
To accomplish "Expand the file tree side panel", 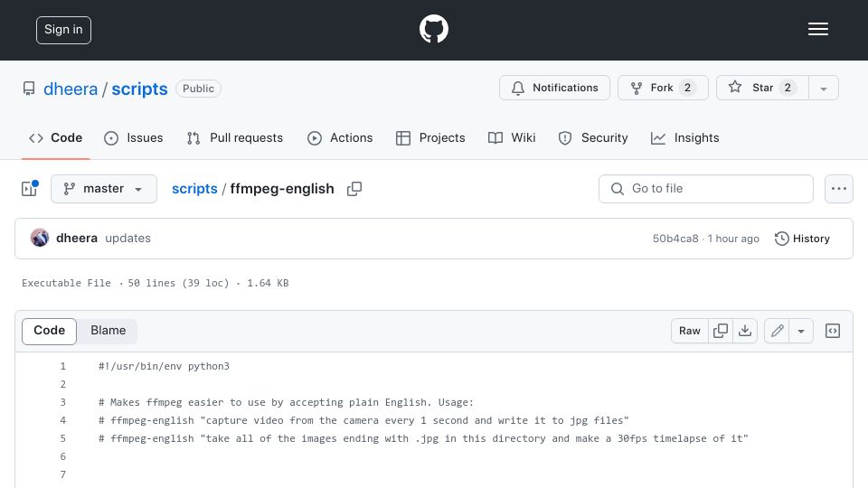I will tap(29, 189).
